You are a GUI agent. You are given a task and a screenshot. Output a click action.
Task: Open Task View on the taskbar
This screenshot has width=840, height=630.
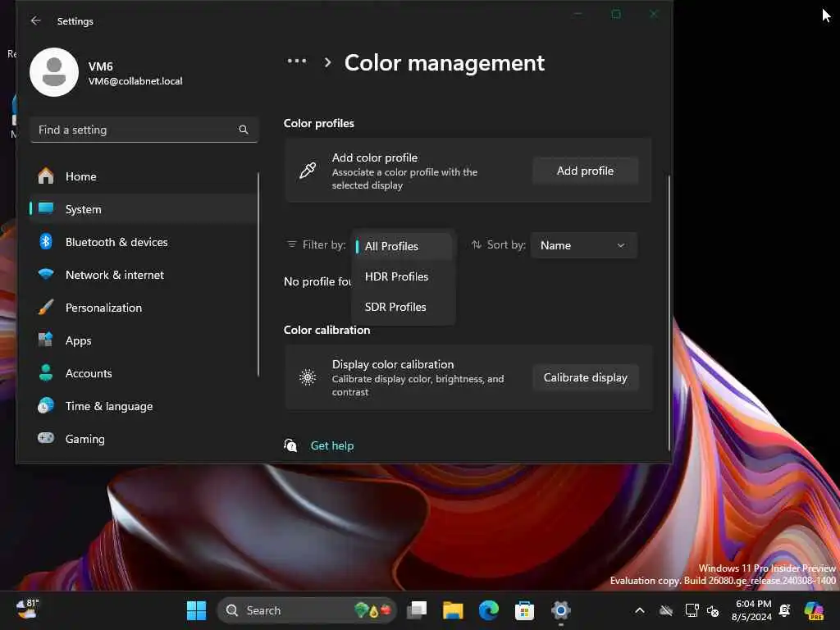coord(417,610)
